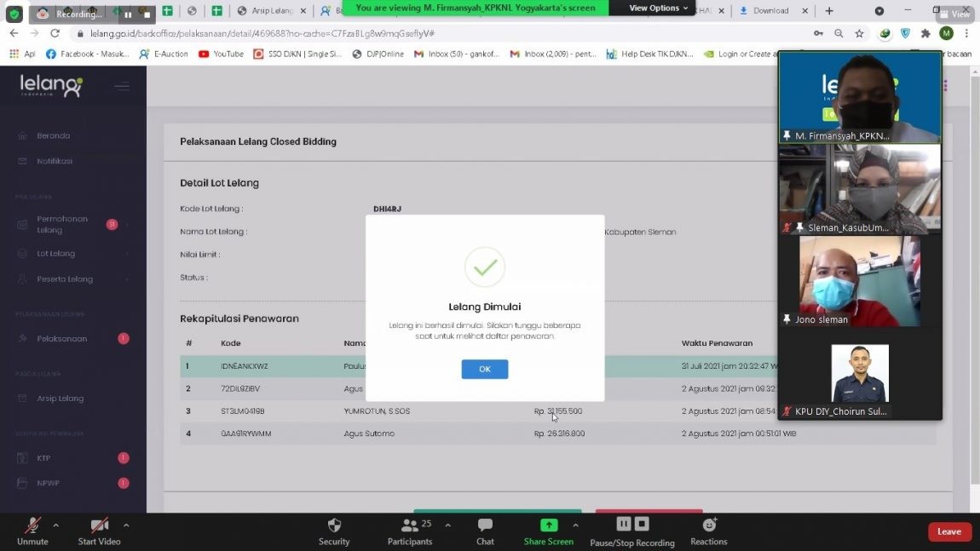Open the Chat panel

click(x=485, y=525)
